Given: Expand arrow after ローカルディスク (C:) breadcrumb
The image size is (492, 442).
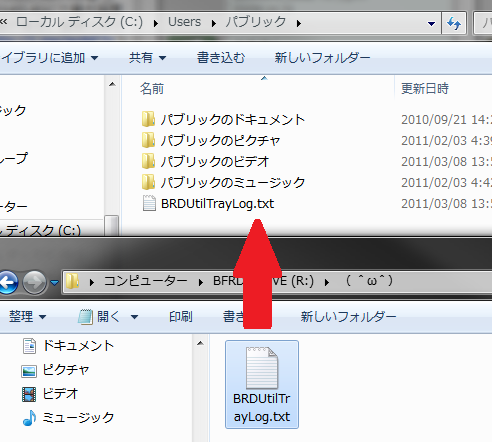Looking at the screenshot, I should pyautogui.click(x=156, y=23).
